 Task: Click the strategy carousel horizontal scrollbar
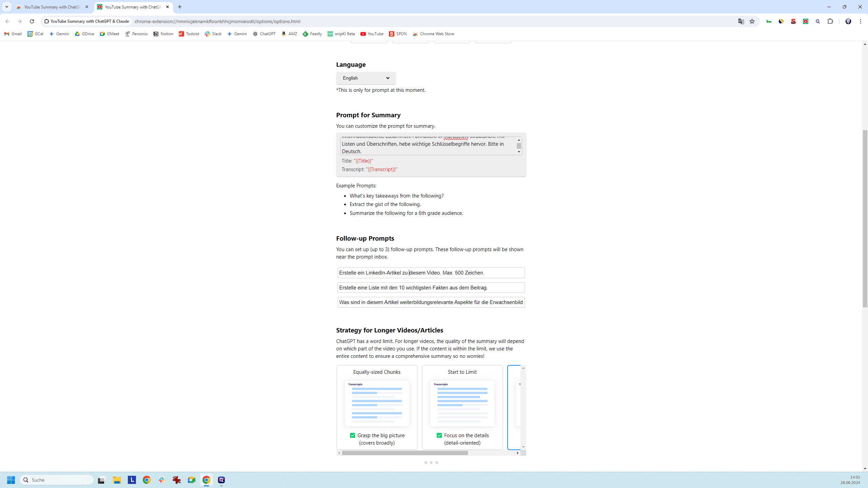[405, 453]
